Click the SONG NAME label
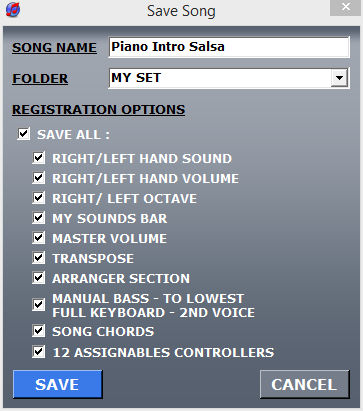This screenshot has width=363, height=411. click(54, 47)
